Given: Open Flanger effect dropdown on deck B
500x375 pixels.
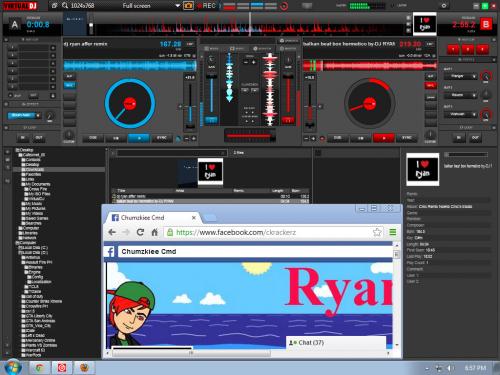Looking at the screenshot, I should [474, 77].
